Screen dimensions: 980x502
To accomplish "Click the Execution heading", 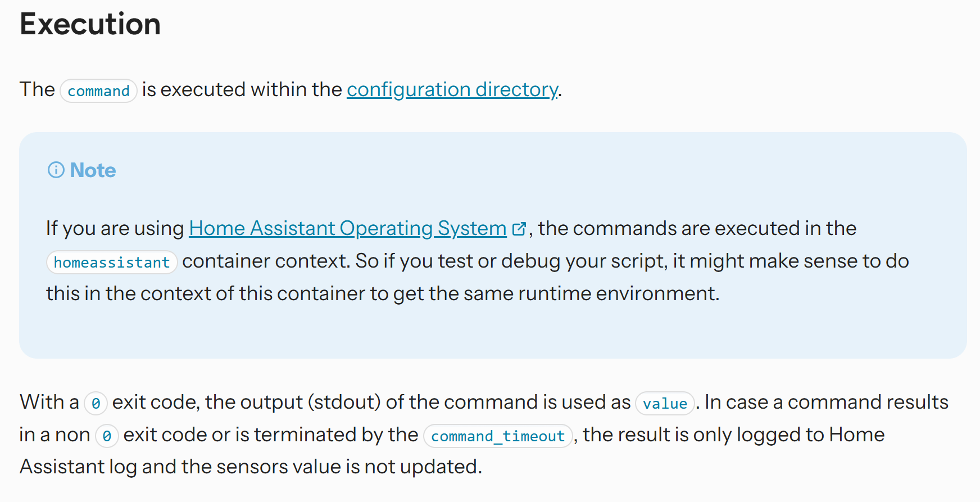I will [x=90, y=24].
